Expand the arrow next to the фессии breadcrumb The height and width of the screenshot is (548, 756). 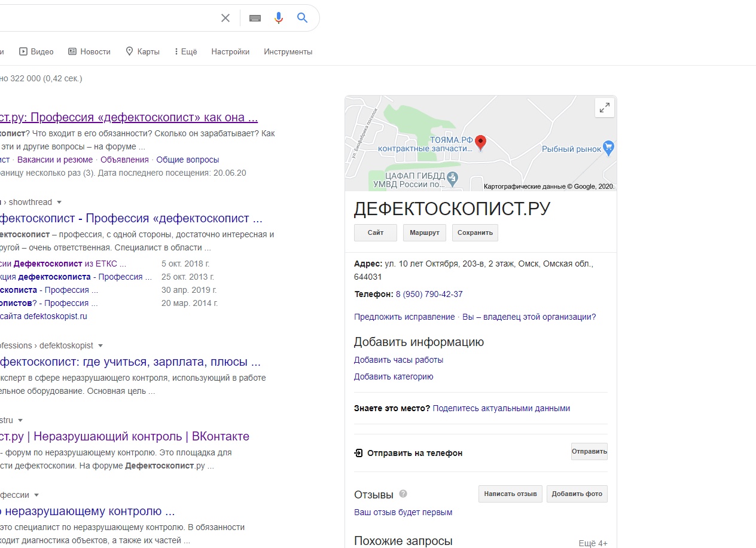click(x=36, y=495)
